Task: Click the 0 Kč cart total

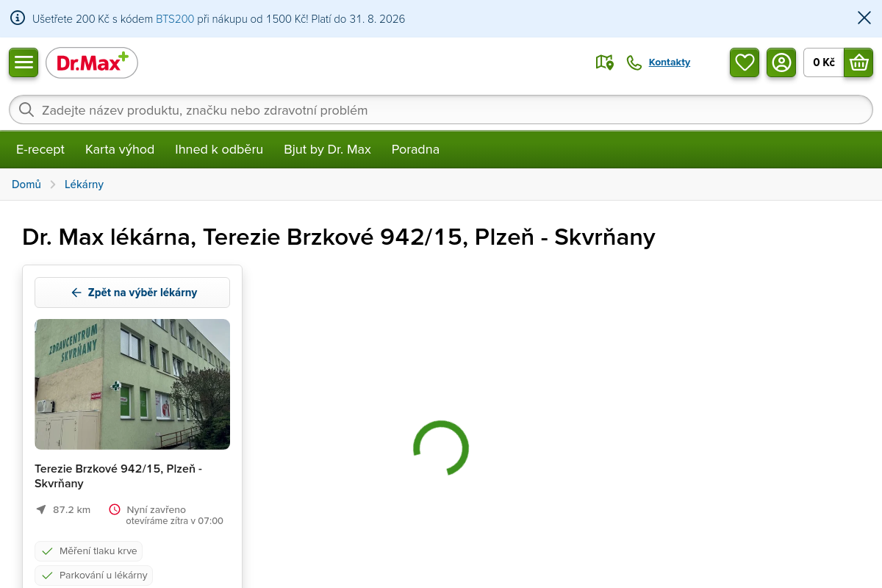Action: (x=824, y=62)
